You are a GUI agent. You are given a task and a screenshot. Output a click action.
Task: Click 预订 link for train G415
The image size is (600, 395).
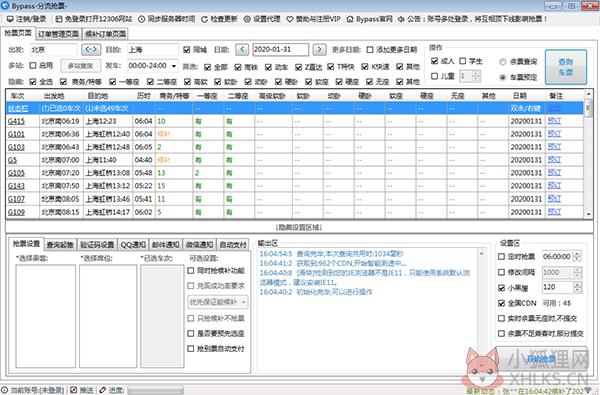(x=554, y=121)
